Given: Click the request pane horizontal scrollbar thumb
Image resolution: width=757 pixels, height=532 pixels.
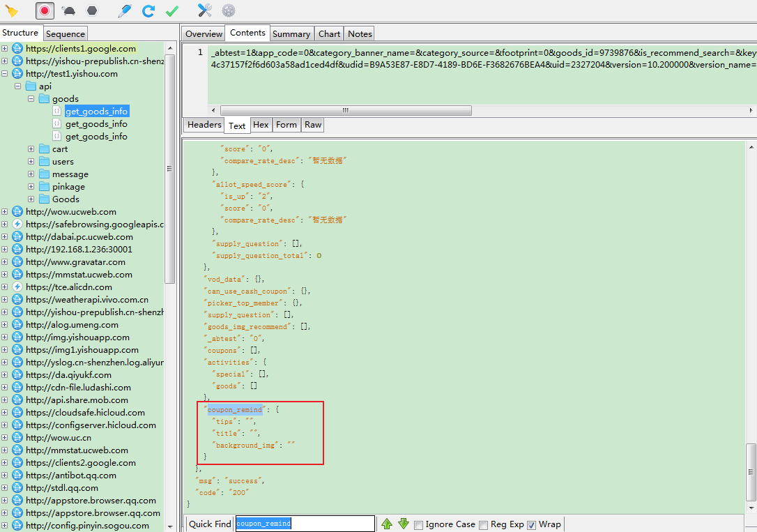Looking at the screenshot, I should [346, 111].
